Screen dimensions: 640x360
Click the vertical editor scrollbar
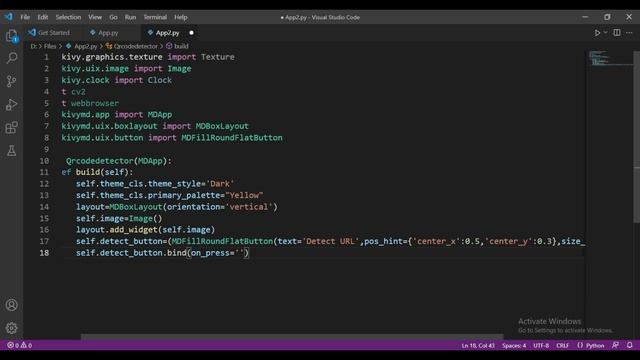pos(636,137)
